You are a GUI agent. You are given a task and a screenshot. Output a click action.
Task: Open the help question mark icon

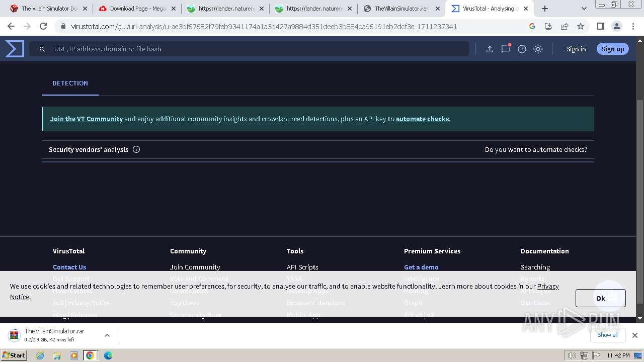[522, 49]
